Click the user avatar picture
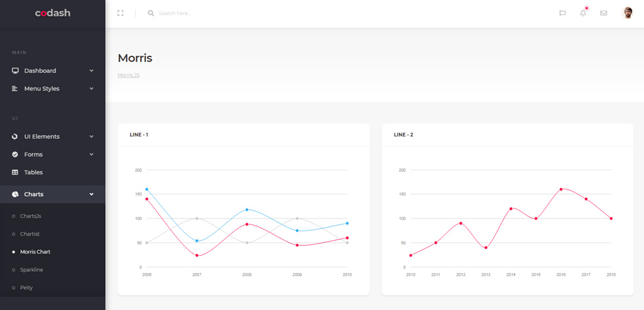The width and height of the screenshot is (644, 310). click(627, 13)
